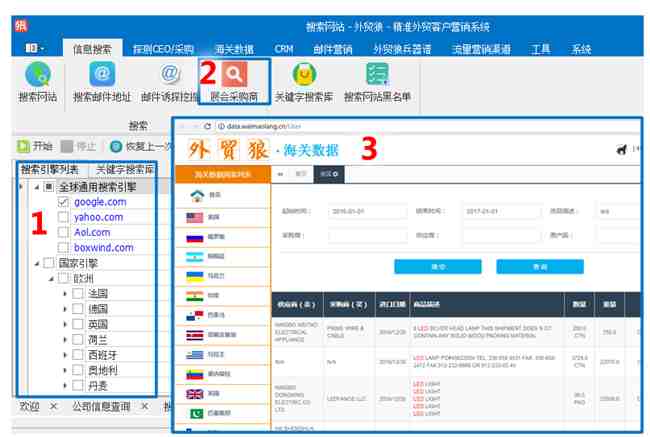Image resolution: width=650 pixels, height=437 pixels.
Task: Select the United States flag entry
Action: (x=223, y=217)
